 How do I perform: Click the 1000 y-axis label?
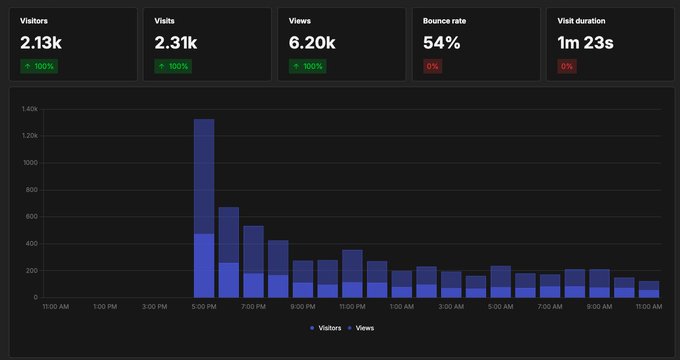pos(31,163)
